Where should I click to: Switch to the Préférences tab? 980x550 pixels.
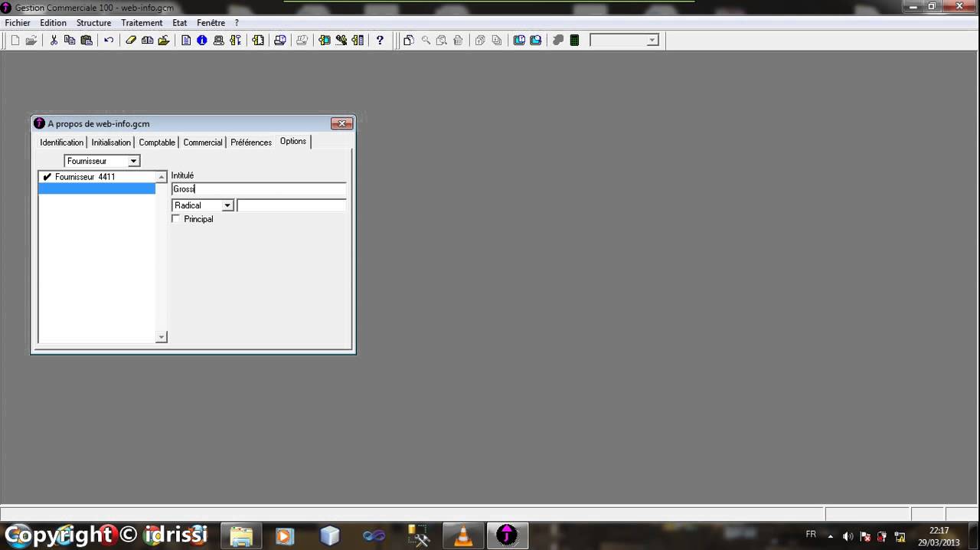click(251, 142)
